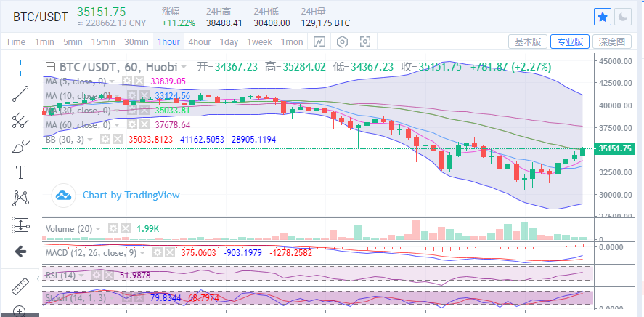Select the text annotation tool

pos(20,172)
